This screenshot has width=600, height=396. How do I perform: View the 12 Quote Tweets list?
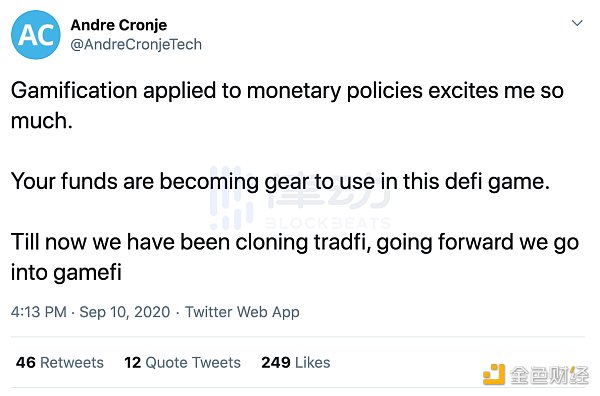(183, 362)
